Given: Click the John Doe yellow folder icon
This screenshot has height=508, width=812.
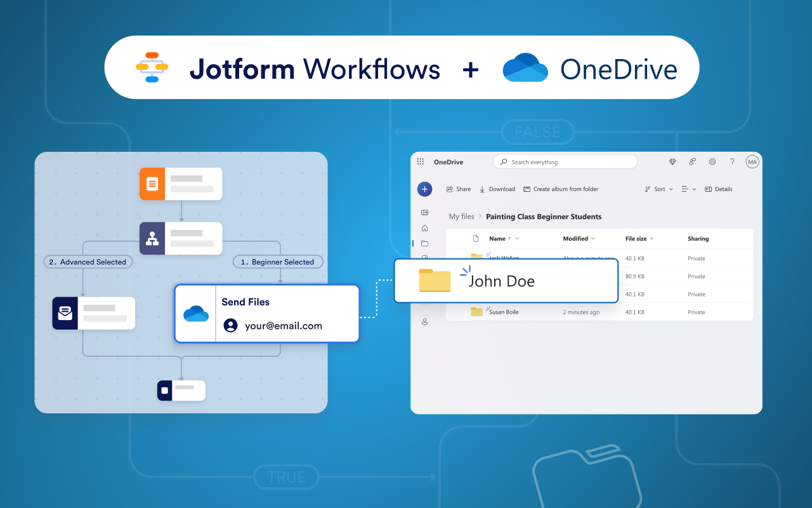Looking at the screenshot, I should click(435, 280).
